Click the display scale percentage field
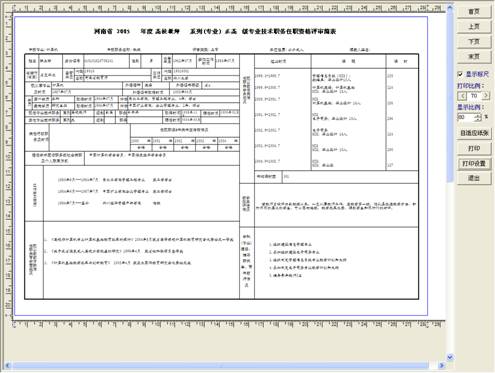 (x=466, y=117)
